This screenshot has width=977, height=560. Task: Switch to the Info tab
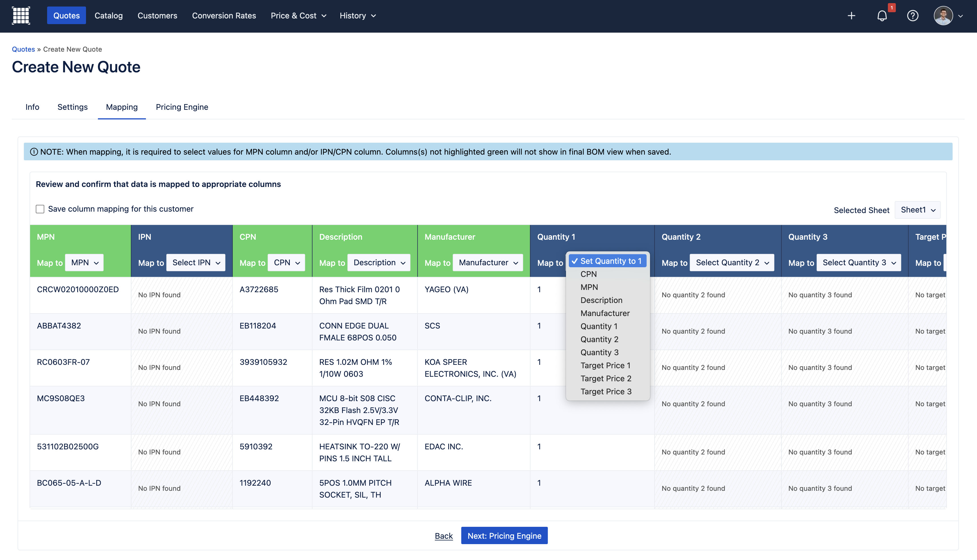pyautogui.click(x=32, y=107)
